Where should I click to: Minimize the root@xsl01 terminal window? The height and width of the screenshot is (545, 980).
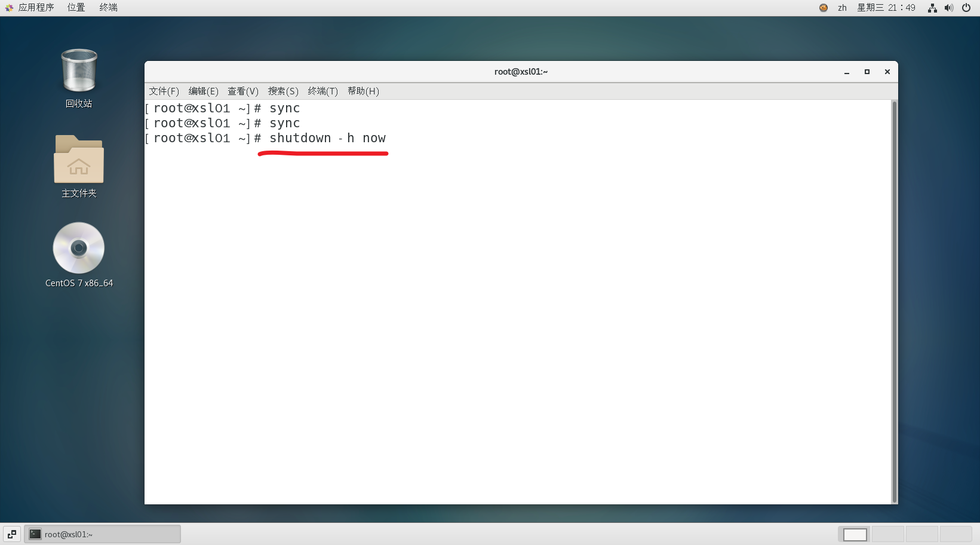click(x=847, y=72)
